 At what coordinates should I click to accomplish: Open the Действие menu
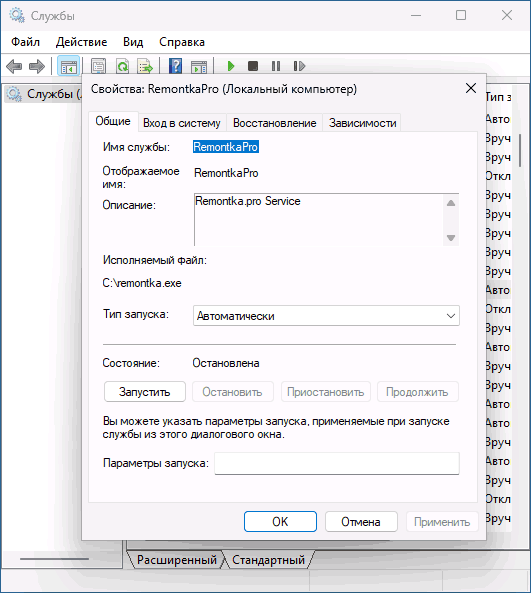pyautogui.click(x=81, y=42)
